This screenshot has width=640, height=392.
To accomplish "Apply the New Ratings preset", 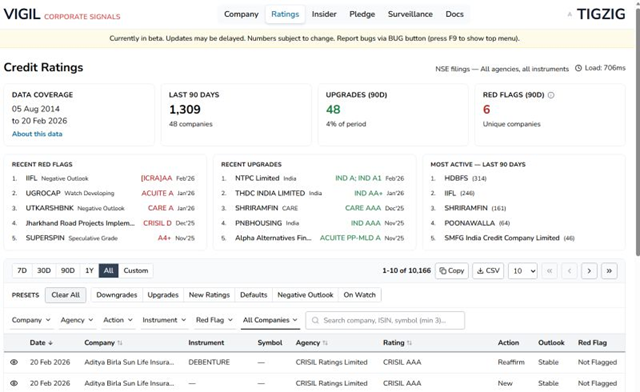I will pos(209,295).
